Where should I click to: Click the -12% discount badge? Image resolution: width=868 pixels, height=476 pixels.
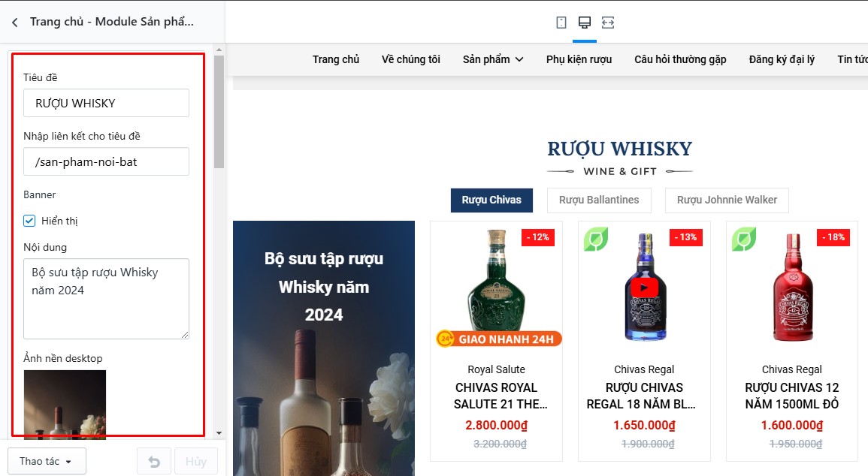(x=538, y=237)
